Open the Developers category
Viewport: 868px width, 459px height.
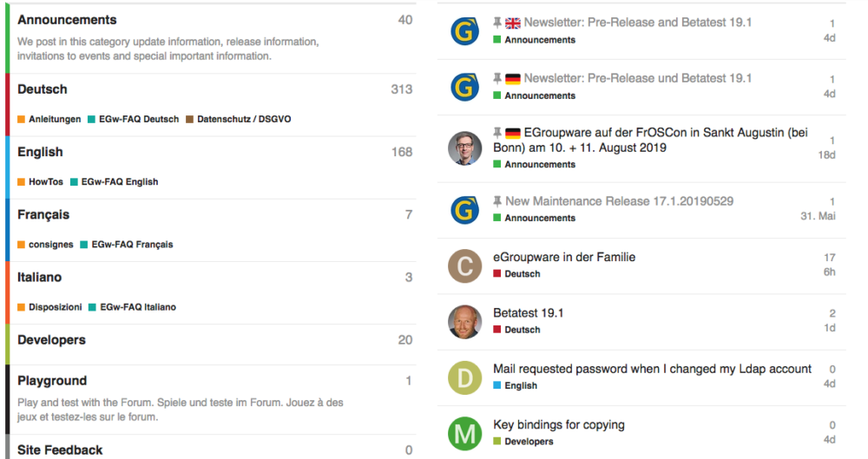(51, 340)
